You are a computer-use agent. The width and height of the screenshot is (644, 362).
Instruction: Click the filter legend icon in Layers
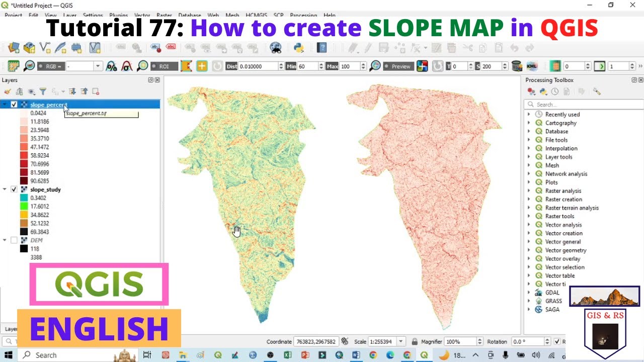43,92
